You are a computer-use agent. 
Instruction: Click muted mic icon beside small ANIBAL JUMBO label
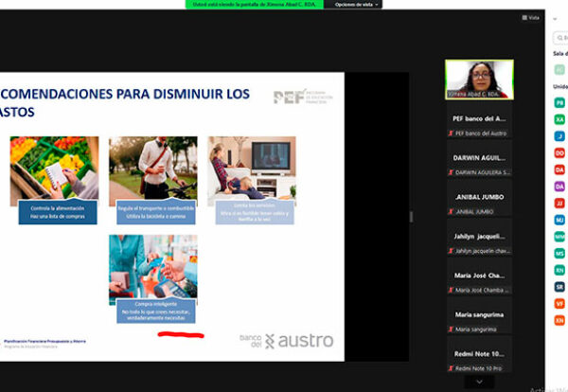tap(451, 211)
